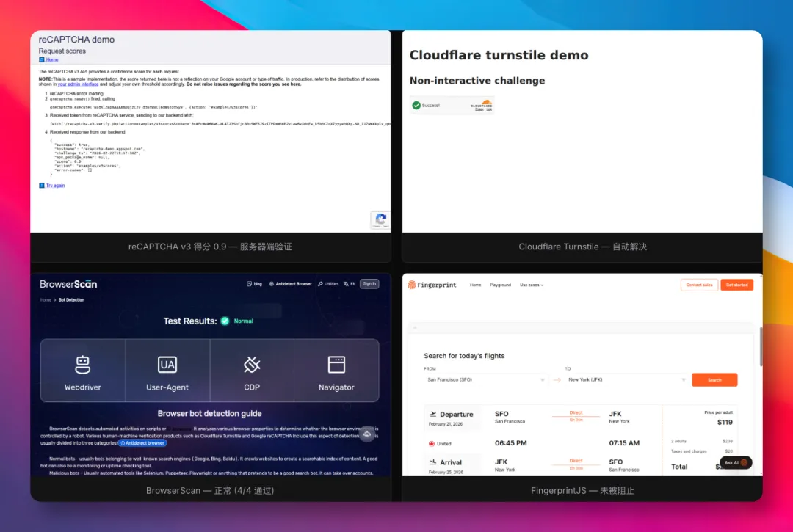793x532 pixels.
Task: Click the Fingerprint logo
Action: coord(432,285)
